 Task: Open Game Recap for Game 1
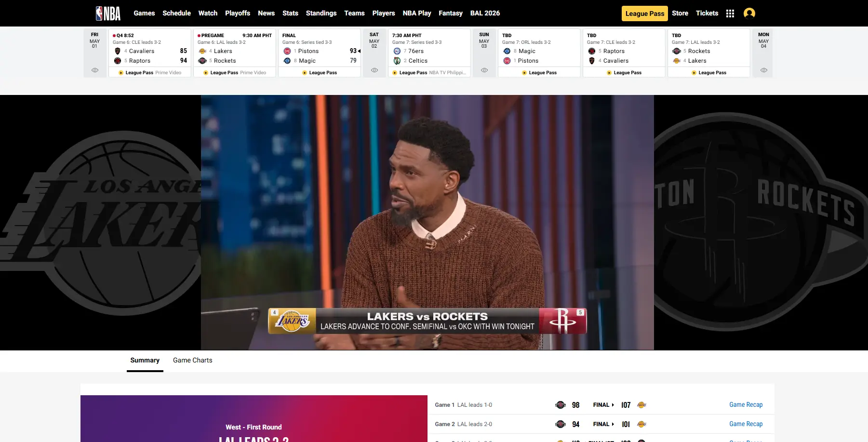(x=746, y=405)
